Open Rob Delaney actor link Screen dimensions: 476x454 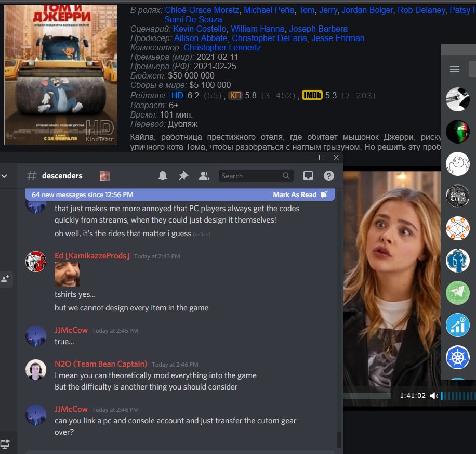click(x=421, y=10)
